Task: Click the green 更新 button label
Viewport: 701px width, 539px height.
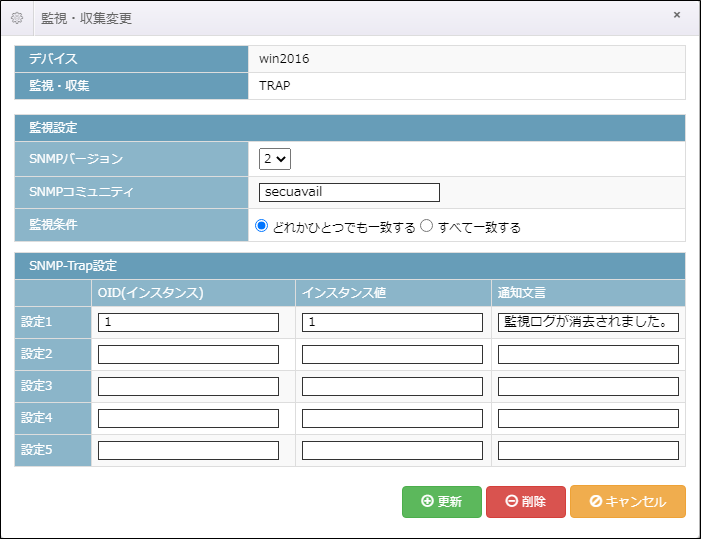Action: point(449,501)
